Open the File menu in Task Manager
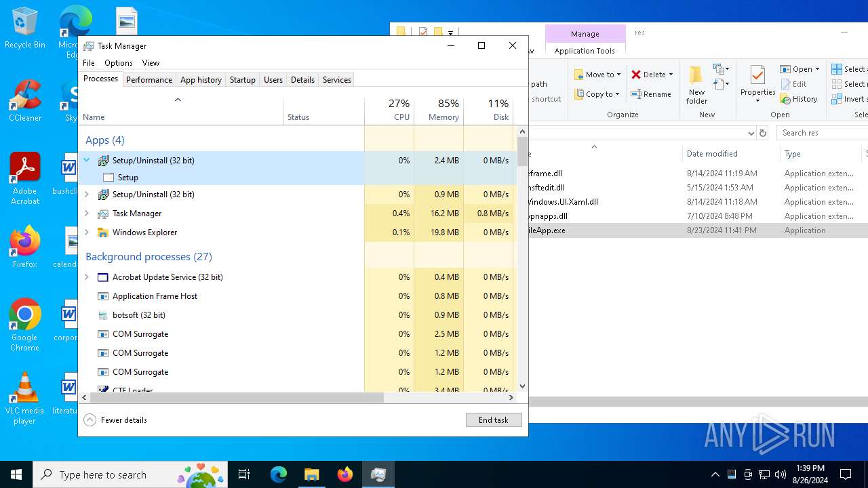868x488 pixels. point(89,63)
